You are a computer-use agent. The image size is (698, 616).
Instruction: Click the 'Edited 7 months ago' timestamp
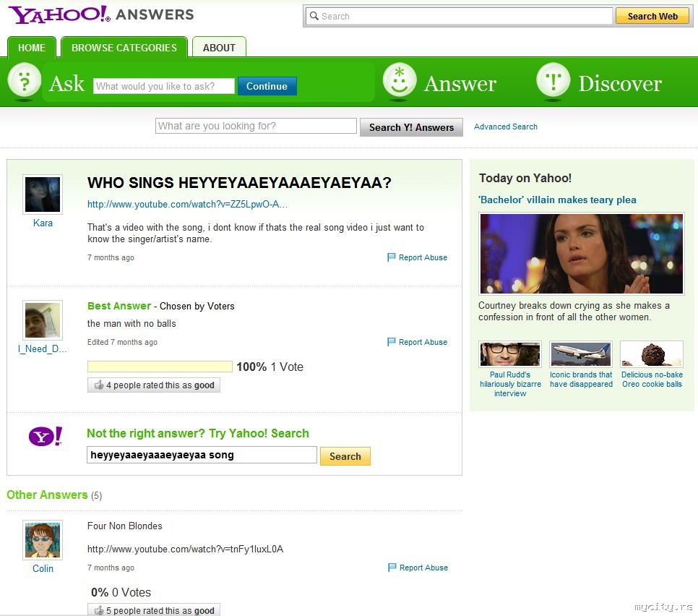coord(122,342)
